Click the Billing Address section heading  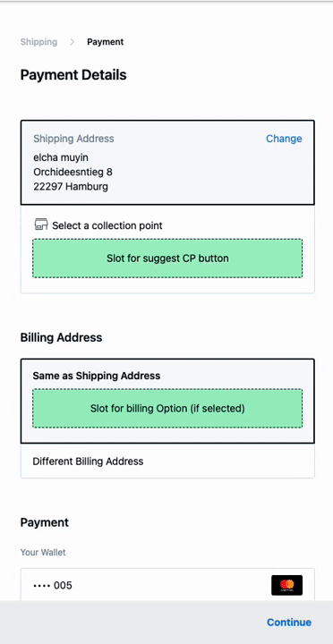(x=61, y=337)
